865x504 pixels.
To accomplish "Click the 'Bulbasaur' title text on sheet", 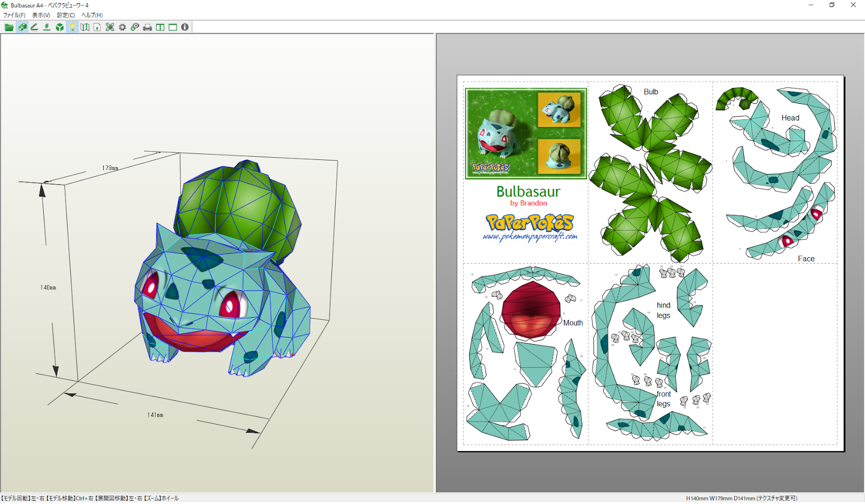I will [528, 191].
